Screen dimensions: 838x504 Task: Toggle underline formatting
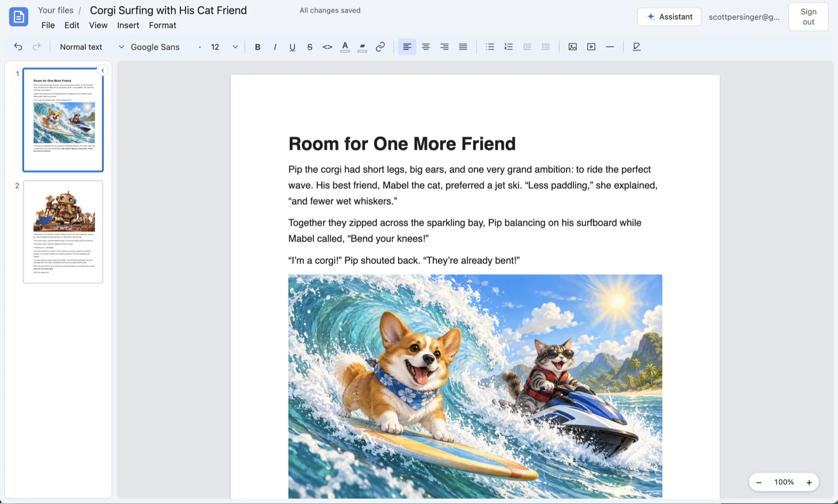(x=292, y=47)
